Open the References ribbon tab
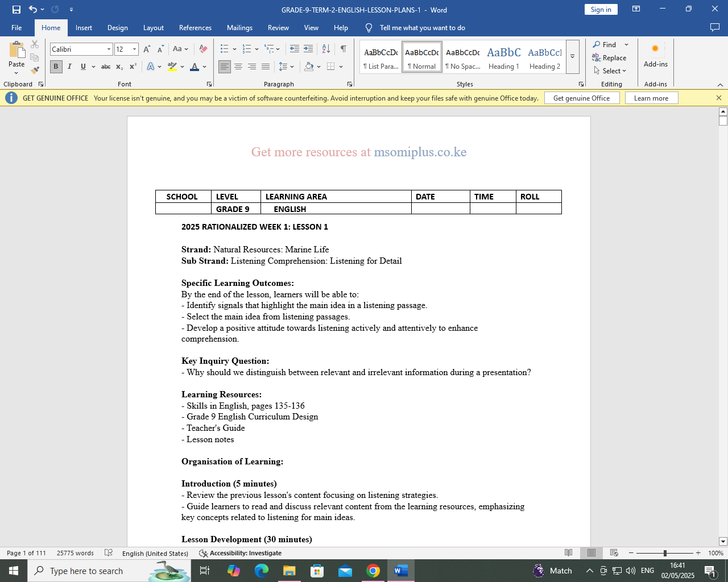This screenshot has height=582, width=728. click(x=195, y=28)
